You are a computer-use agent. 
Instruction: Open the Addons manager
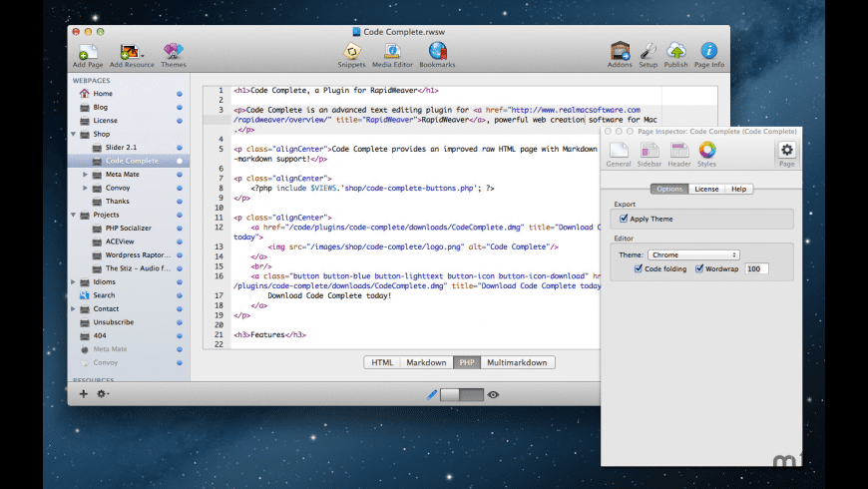(620, 52)
